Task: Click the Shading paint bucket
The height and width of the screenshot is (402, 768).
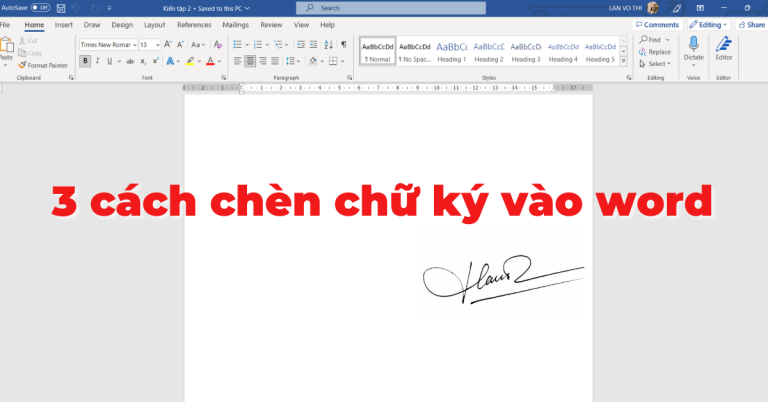Action: click(x=313, y=61)
